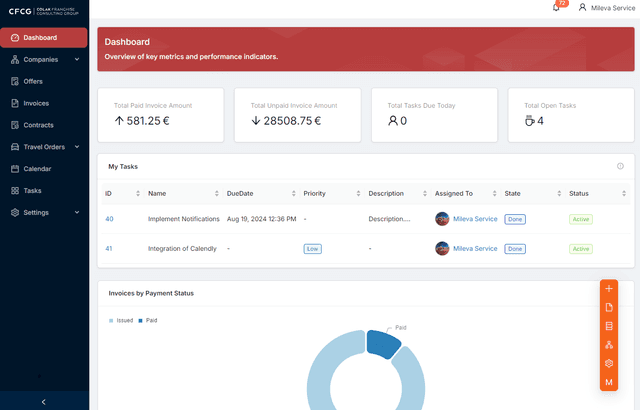
Task: Click the dark blue Paid donut segment
Action: point(382,344)
